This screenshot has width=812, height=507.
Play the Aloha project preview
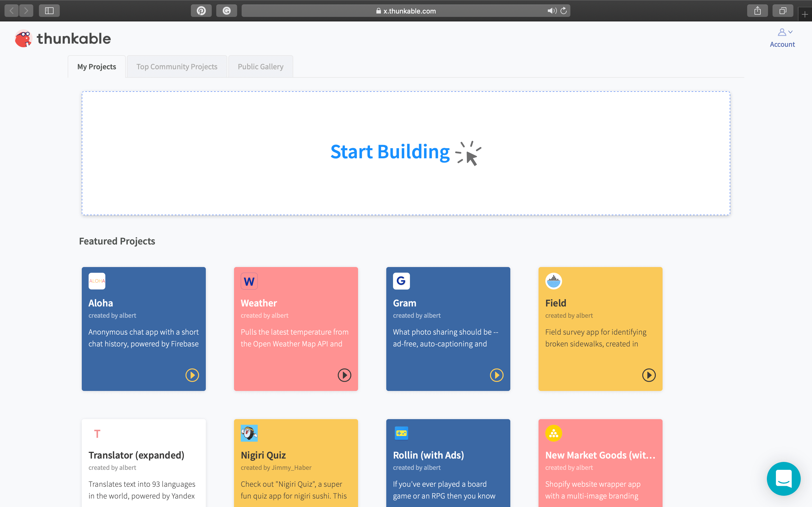pyautogui.click(x=192, y=375)
